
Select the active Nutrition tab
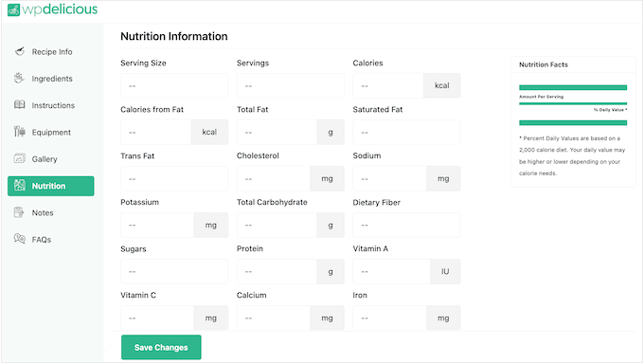50,186
